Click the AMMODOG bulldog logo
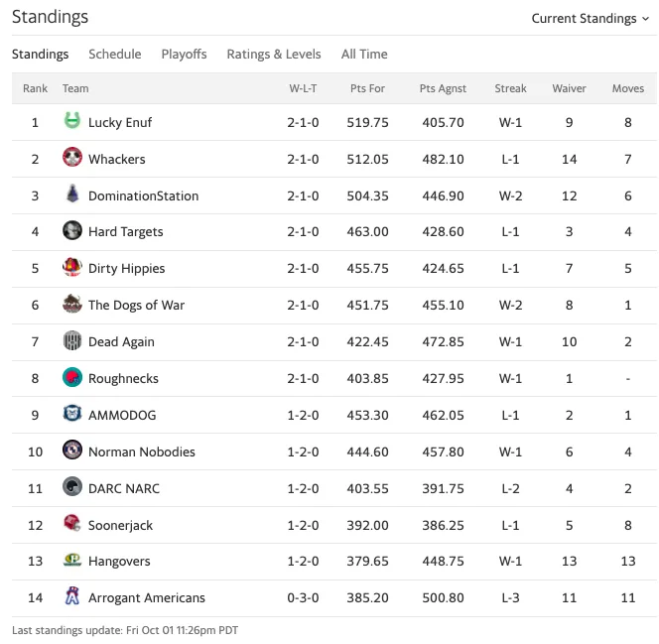The image size is (659, 644). tap(72, 414)
